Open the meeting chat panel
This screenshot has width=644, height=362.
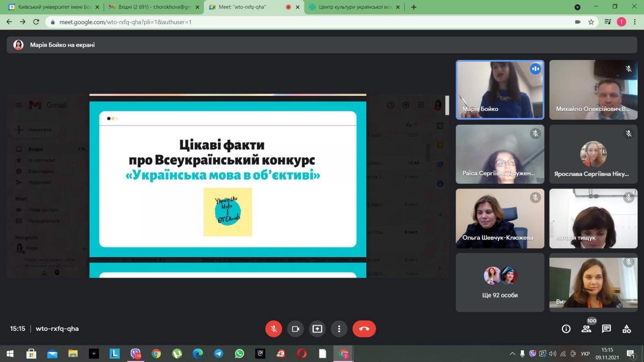pyautogui.click(x=606, y=329)
